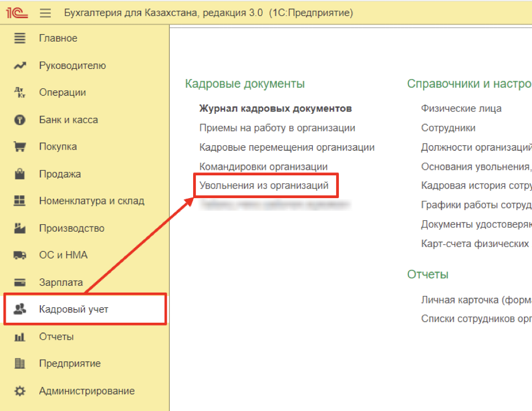
Task: Click the Покупка shopping cart icon
Action: (20, 146)
